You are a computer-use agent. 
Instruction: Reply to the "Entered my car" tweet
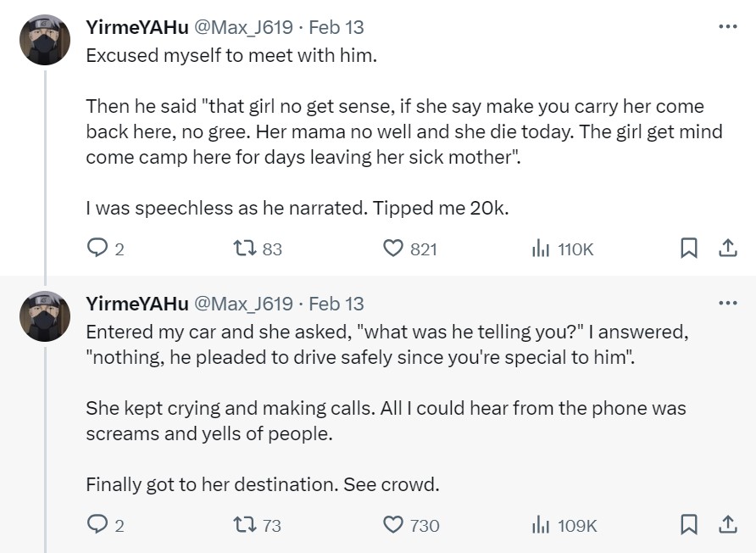tap(97, 525)
